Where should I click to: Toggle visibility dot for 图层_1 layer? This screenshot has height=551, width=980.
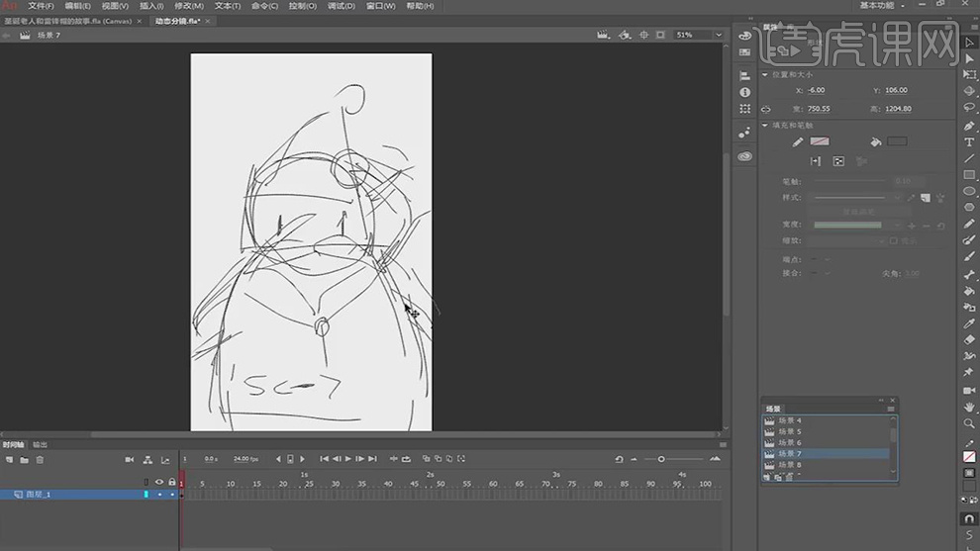159,495
